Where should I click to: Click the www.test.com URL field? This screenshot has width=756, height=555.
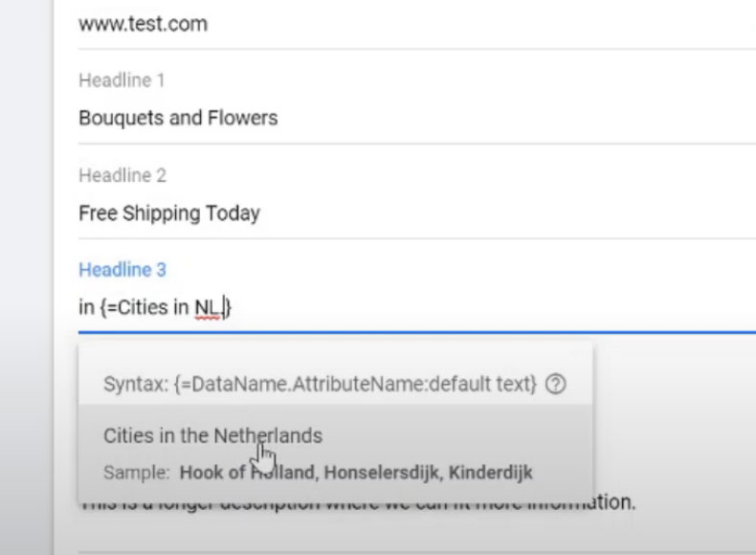143,23
